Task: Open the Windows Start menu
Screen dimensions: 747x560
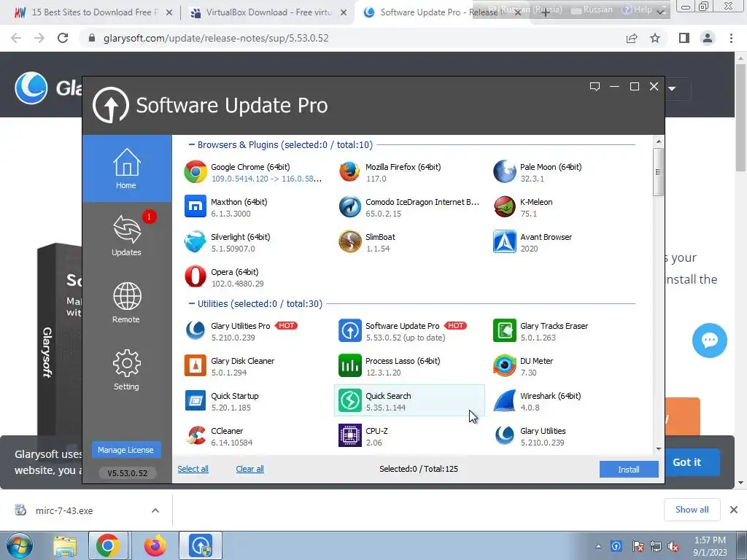Action: point(19,545)
